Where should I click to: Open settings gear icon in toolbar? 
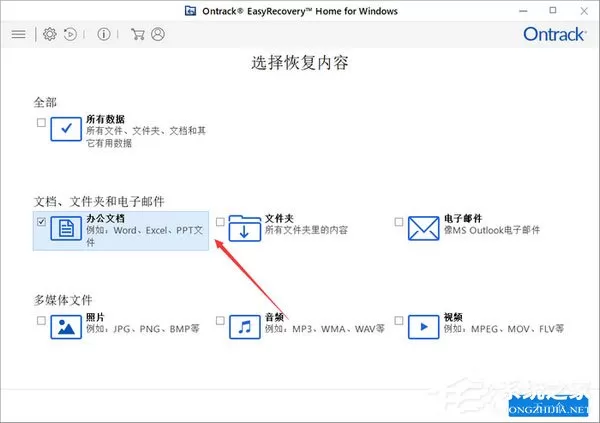click(49, 34)
